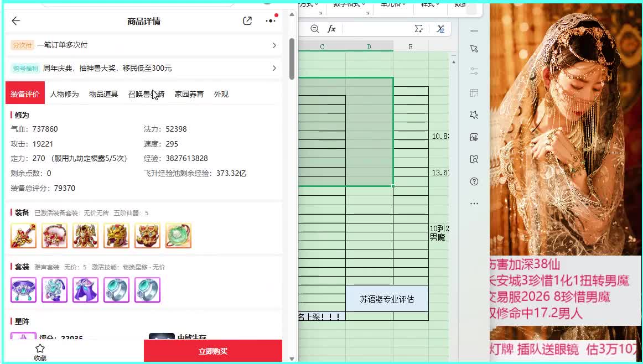Click the spreadsheet vertical scroll-up arrow
The image size is (643, 364).
pos(454,62)
